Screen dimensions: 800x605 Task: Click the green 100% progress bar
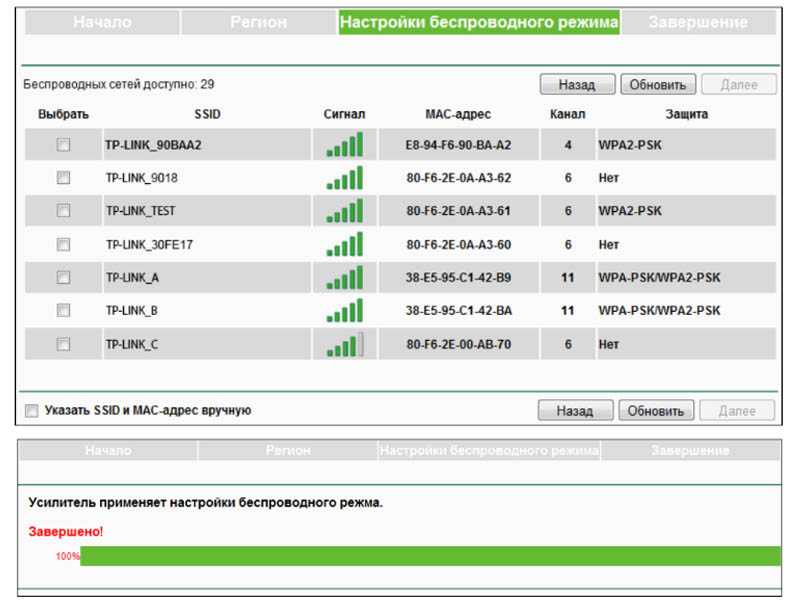point(430,556)
